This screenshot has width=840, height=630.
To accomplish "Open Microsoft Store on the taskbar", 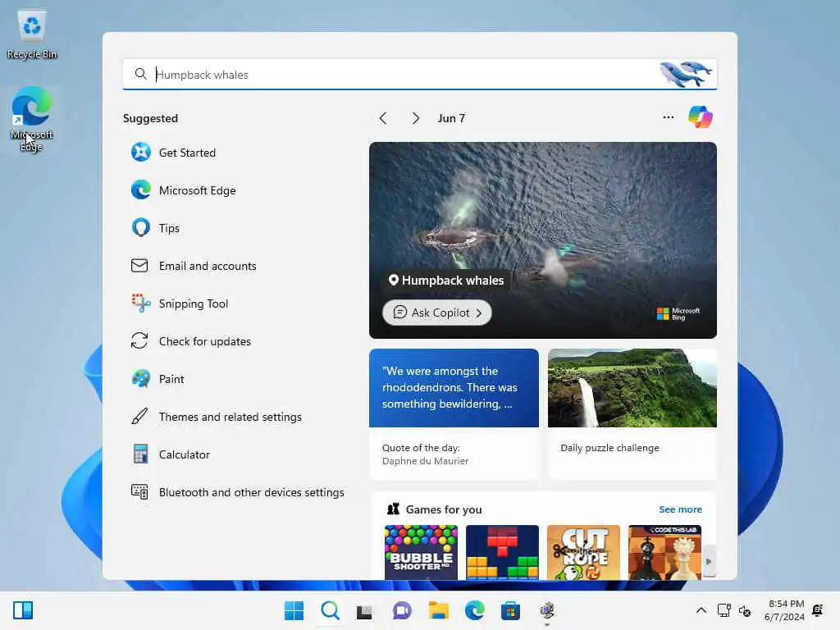I will 510,610.
